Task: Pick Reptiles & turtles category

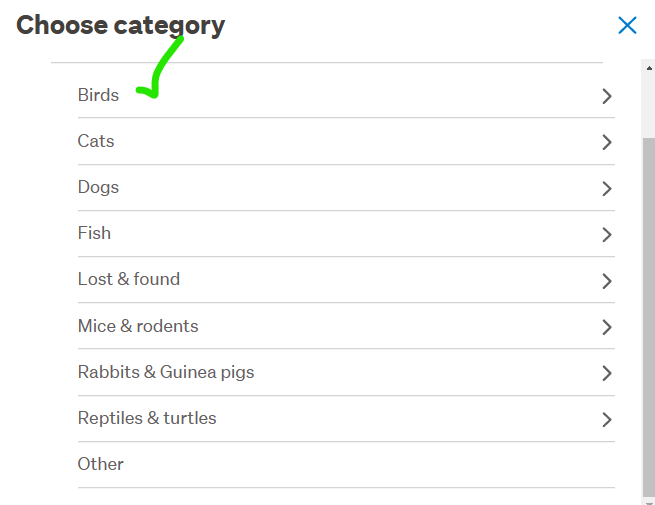Action: [147, 418]
